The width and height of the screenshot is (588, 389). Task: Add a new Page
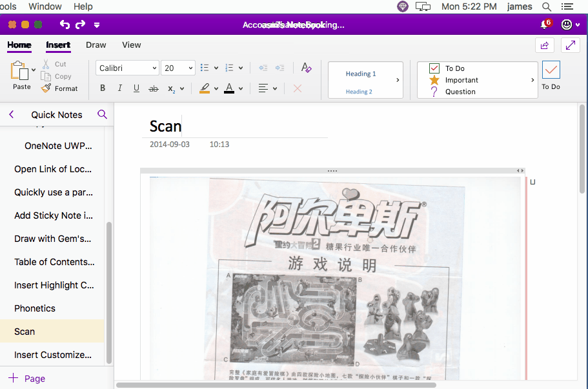[x=27, y=379]
